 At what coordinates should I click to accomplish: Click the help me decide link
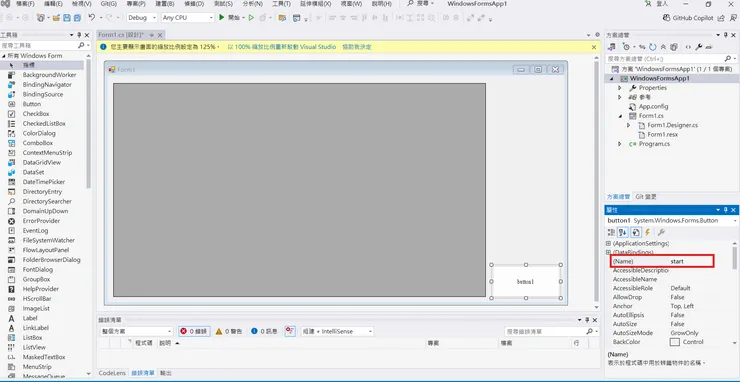point(357,47)
